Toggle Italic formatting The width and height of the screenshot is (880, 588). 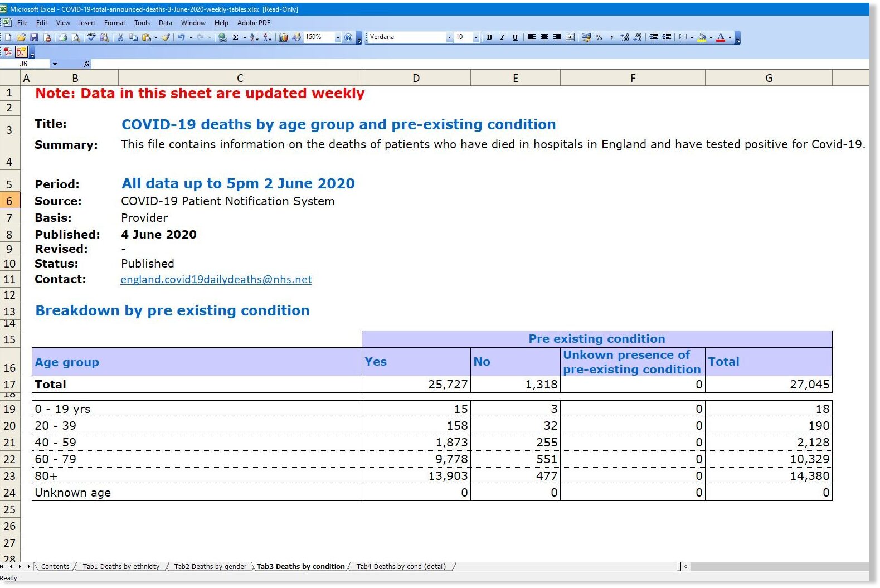click(x=502, y=37)
